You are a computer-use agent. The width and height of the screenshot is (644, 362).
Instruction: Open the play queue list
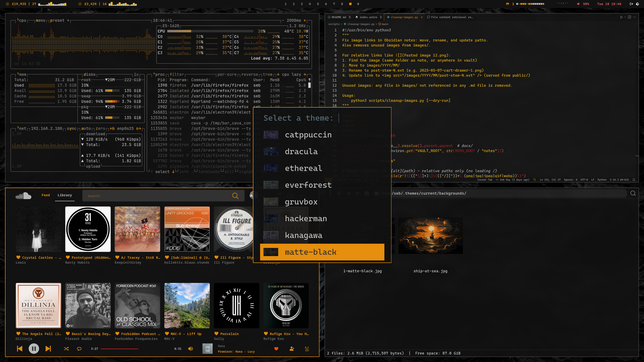coord(307,349)
